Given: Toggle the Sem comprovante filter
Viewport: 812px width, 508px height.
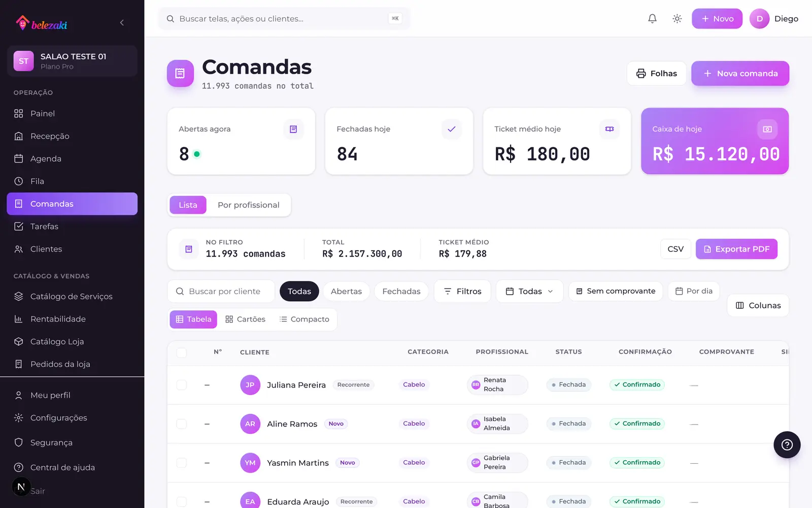Looking at the screenshot, I should (616, 291).
